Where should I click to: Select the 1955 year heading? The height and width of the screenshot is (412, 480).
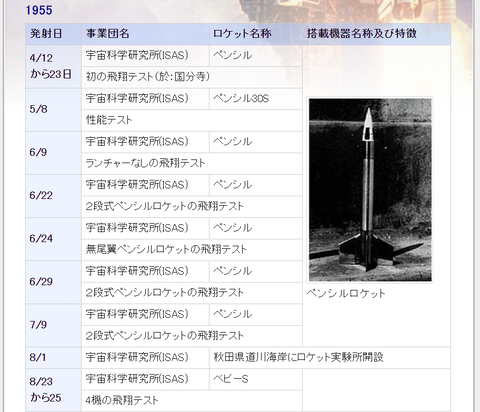point(39,10)
